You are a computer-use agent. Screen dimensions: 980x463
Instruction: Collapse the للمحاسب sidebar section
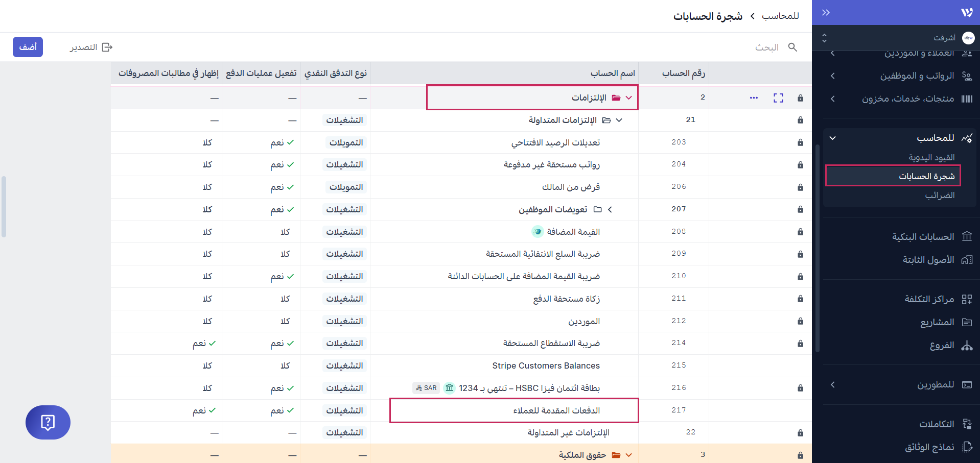pyautogui.click(x=833, y=138)
